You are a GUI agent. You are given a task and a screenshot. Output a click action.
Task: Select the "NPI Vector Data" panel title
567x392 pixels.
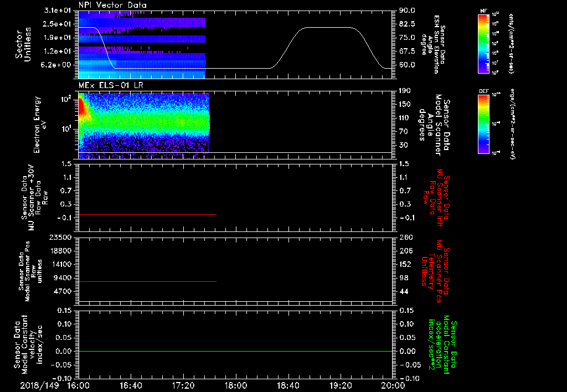coord(113,5)
